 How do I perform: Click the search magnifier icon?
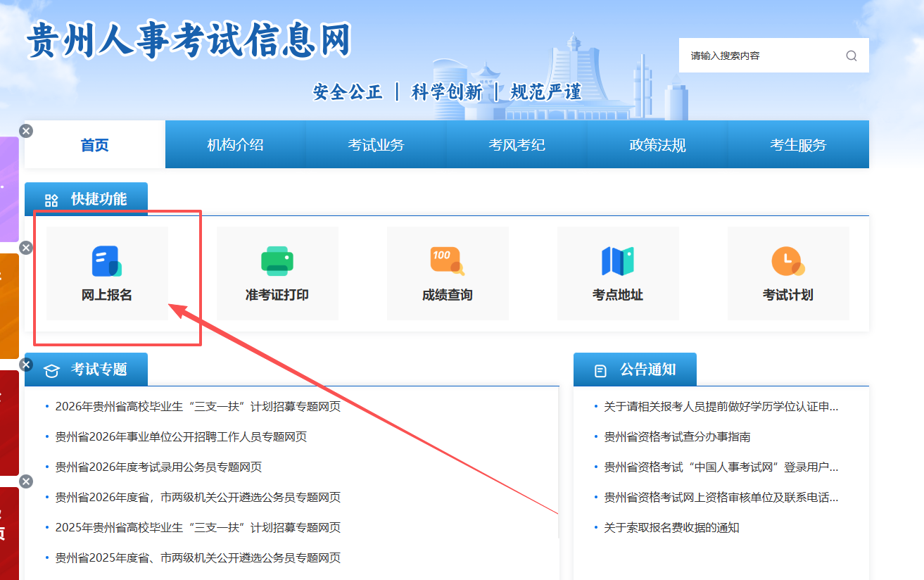[x=852, y=56]
